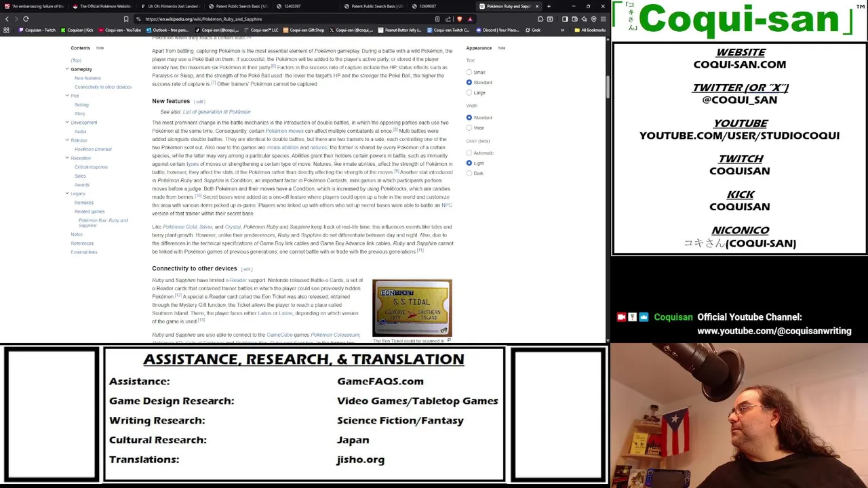Viewport: 868px width, 488px height.
Task: Open Brave Rewards triangle icon
Action: [x=470, y=19]
